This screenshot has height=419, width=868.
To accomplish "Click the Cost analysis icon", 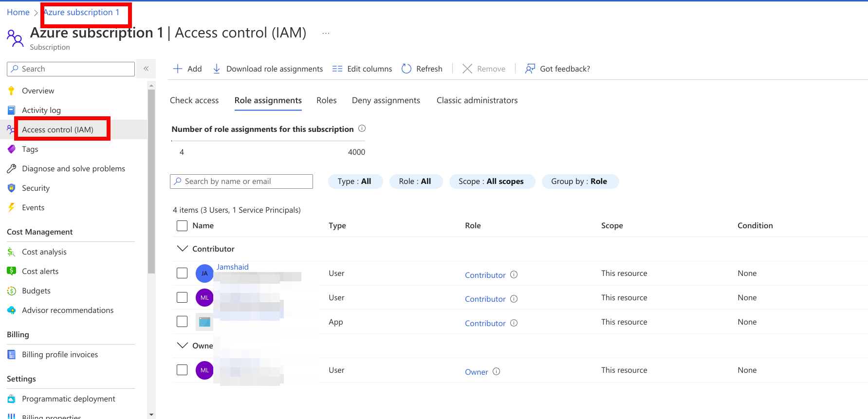I will tap(11, 252).
